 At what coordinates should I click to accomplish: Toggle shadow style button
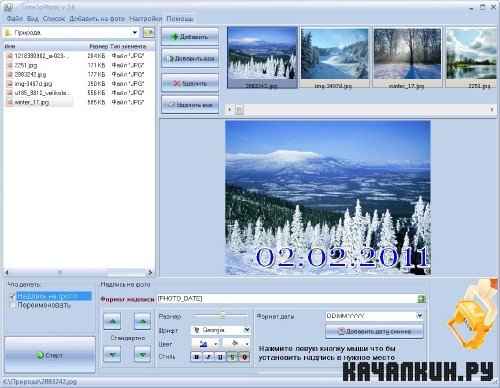[x=232, y=357]
